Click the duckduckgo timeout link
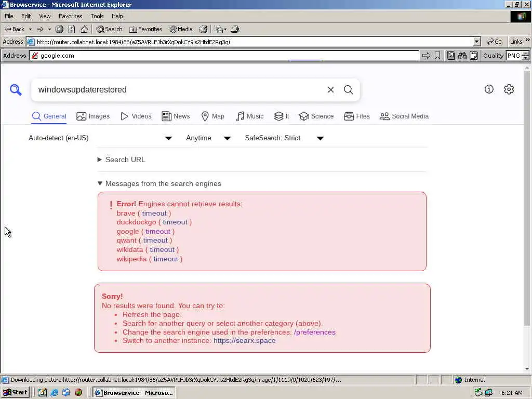This screenshot has width=532, height=399. tap(175, 222)
